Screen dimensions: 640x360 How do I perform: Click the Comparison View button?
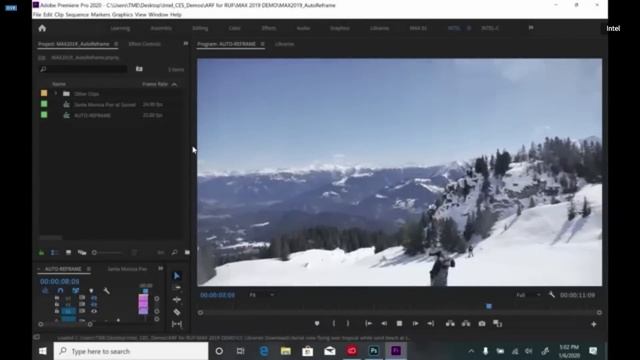[x=497, y=324]
